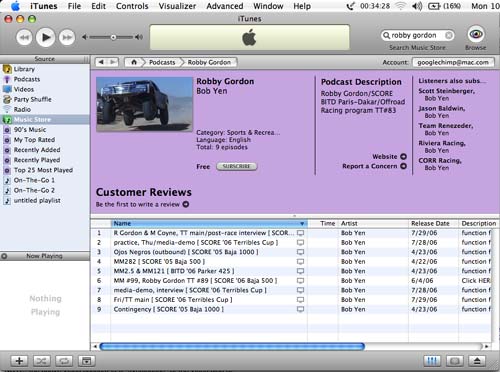
Task: Click the high volume speaker icon
Action: click(139, 37)
